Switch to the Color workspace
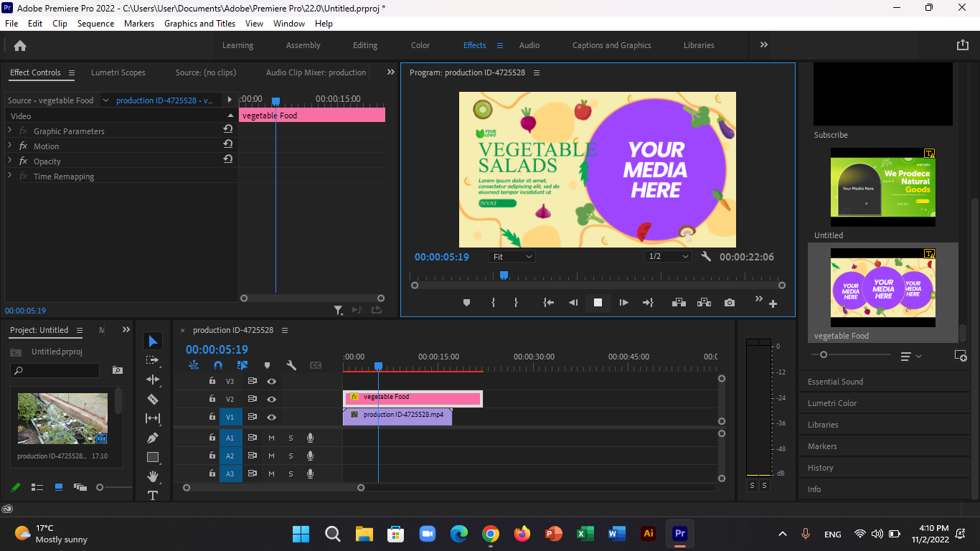This screenshot has width=980, height=551. point(420,45)
